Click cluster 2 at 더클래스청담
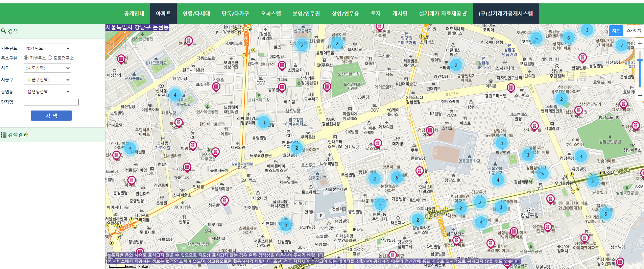This screenshot has height=269, width=644. (x=456, y=65)
